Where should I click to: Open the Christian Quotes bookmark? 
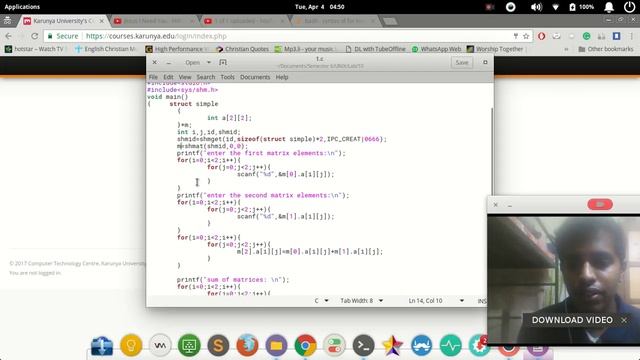point(242,49)
